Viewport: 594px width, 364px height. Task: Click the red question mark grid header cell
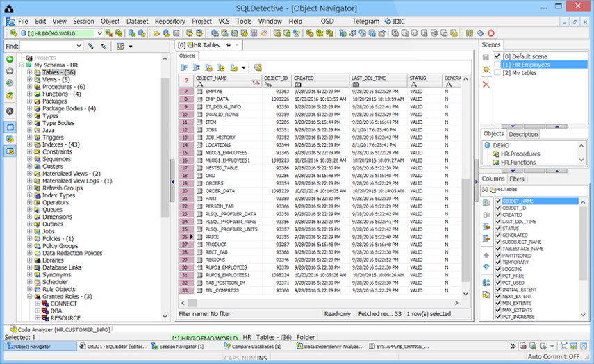point(186,81)
